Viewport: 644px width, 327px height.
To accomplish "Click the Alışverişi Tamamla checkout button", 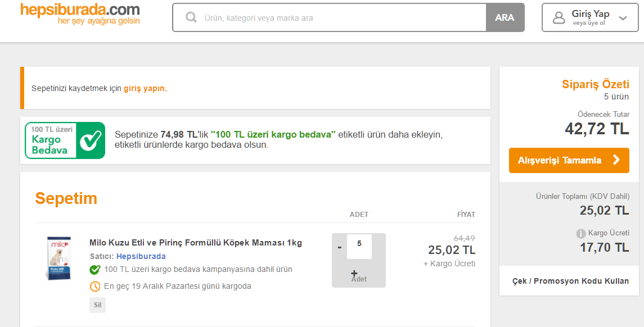I will point(569,161).
